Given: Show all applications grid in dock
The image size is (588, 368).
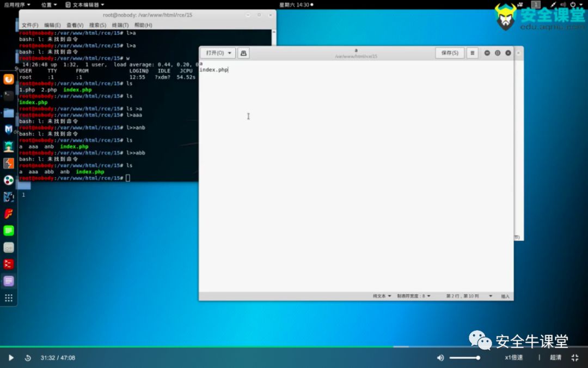Looking at the screenshot, I should (x=9, y=298).
